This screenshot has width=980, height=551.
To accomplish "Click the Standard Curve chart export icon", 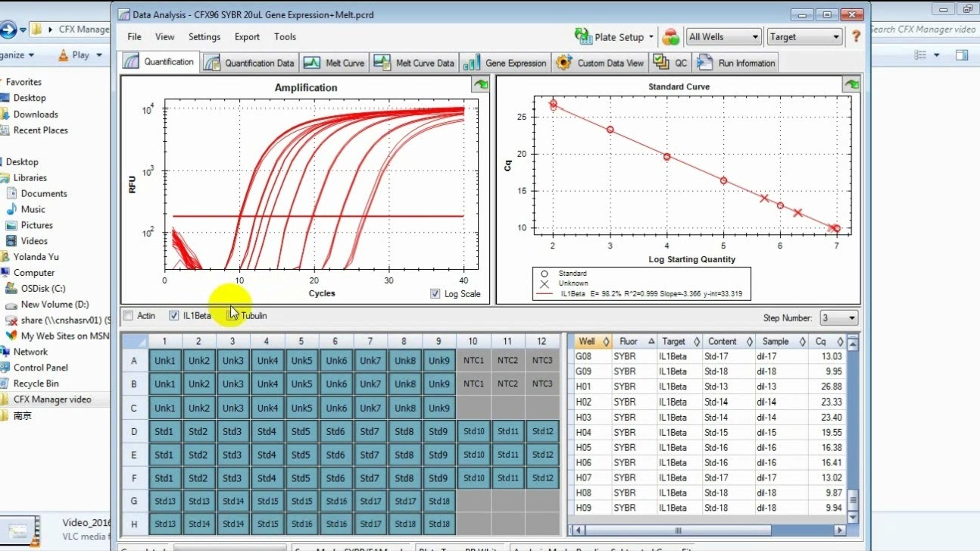I will [851, 85].
